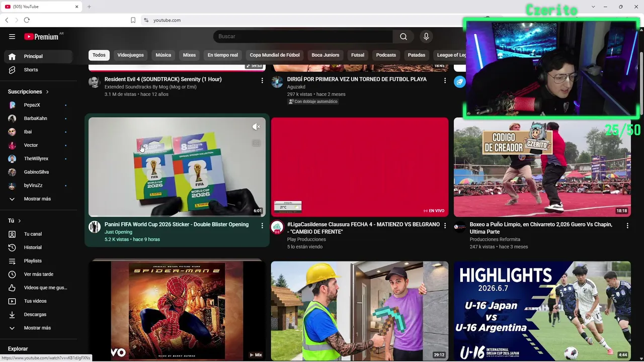Click Producciones Reformita channel avatar
This screenshot has height=362, width=644.
pos(460,227)
